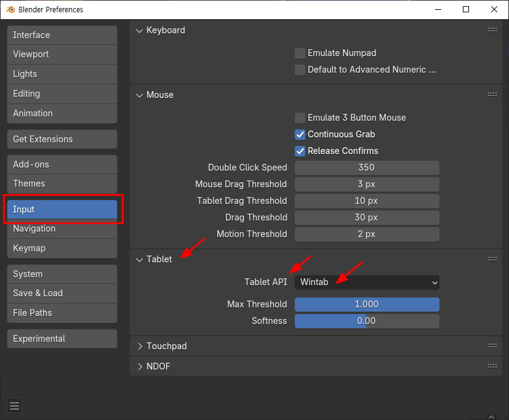Uncheck Release Confirms

pos(300,151)
